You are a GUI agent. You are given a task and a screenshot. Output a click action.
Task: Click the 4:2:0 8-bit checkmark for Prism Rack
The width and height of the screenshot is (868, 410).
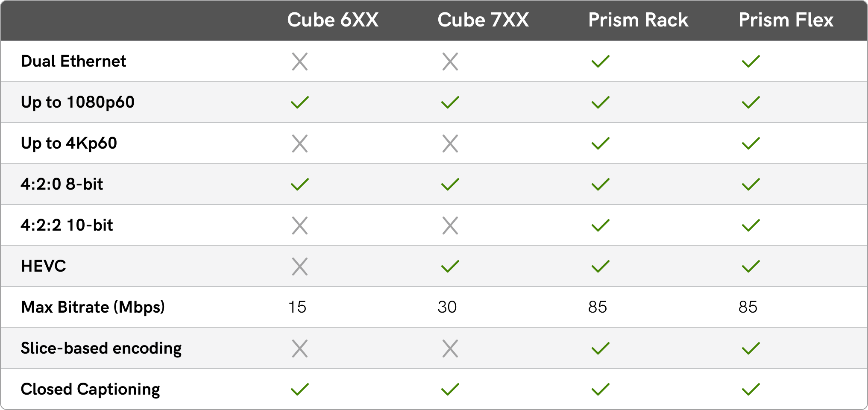pyautogui.click(x=600, y=184)
